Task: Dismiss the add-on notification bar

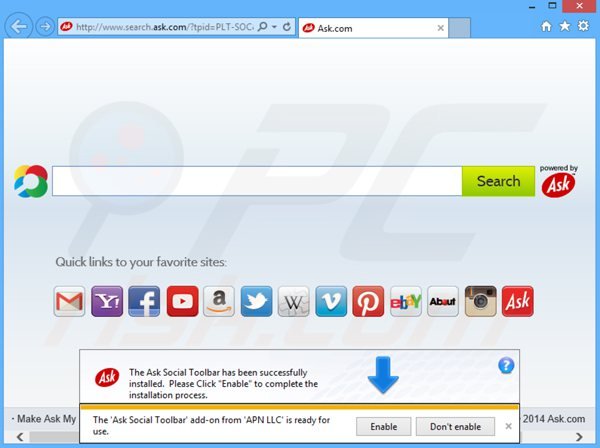Action: (508, 426)
